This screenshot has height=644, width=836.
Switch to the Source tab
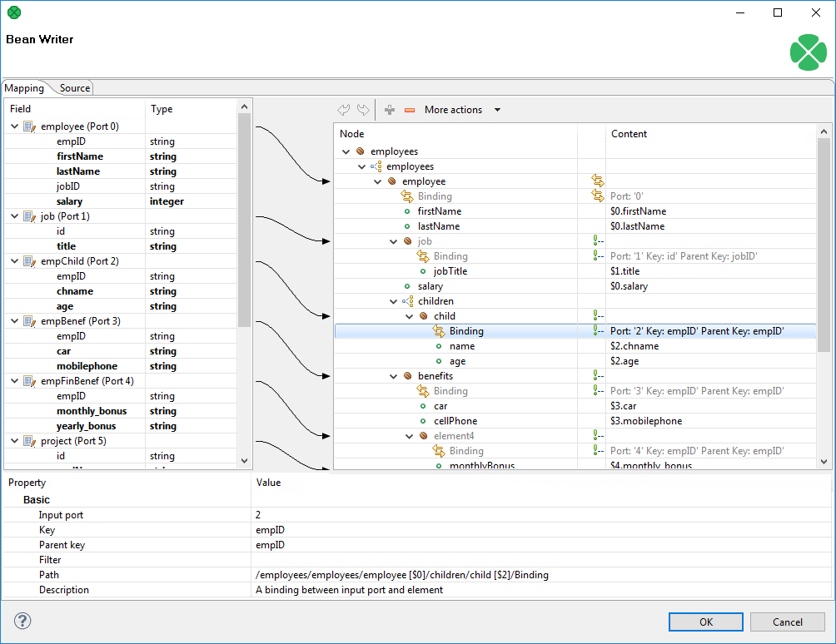(x=74, y=88)
